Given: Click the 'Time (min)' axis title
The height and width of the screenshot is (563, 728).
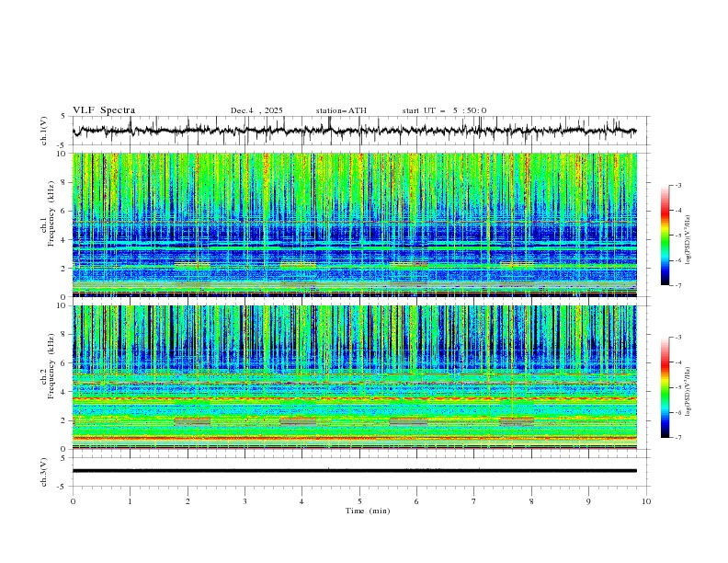Looking at the screenshot, I should pyautogui.click(x=368, y=511).
